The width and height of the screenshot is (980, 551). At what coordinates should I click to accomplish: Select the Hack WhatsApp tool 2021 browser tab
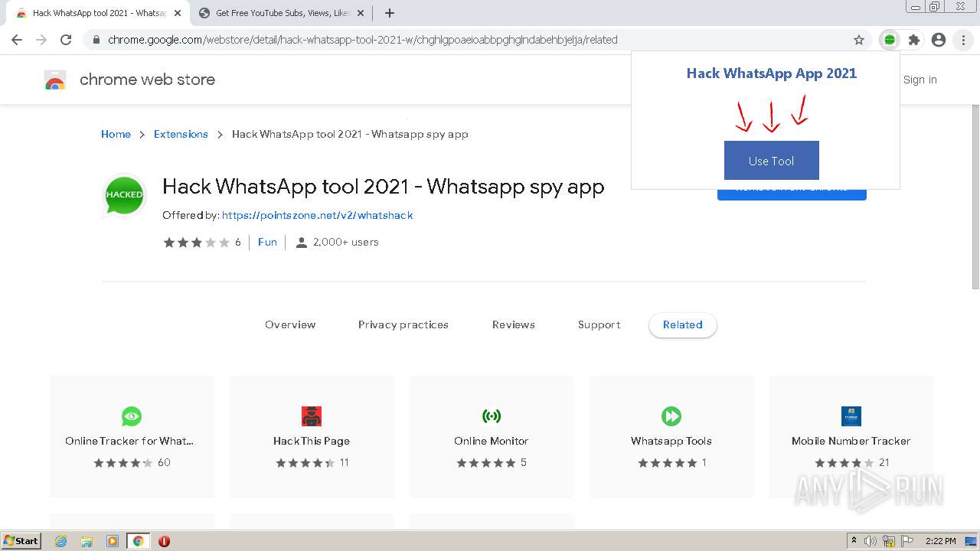tap(97, 13)
